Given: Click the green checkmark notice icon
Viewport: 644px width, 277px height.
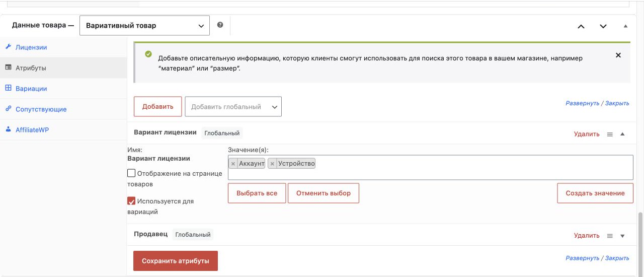Looking at the screenshot, I should 148,54.
